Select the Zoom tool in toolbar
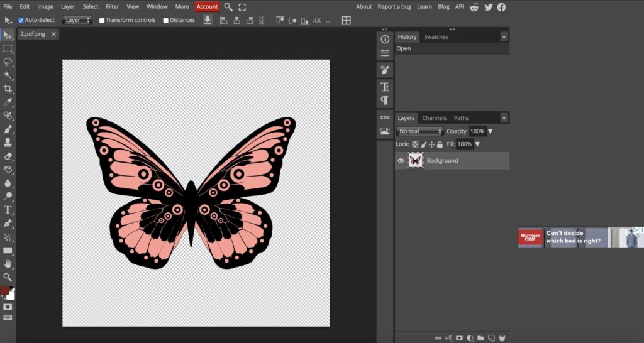Viewport: 644px width, 343px height. (x=8, y=276)
